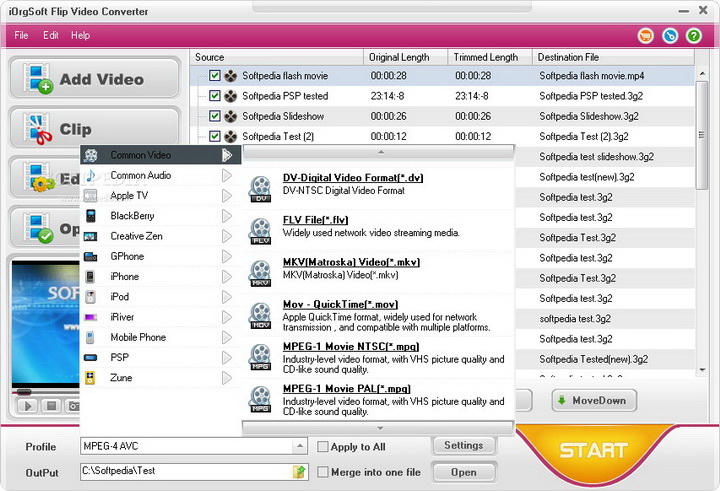This screenshot has height=491, width=720.
Task: Choose Mov - QuickTime(*.mov) format
Action: tap(340, 305)
